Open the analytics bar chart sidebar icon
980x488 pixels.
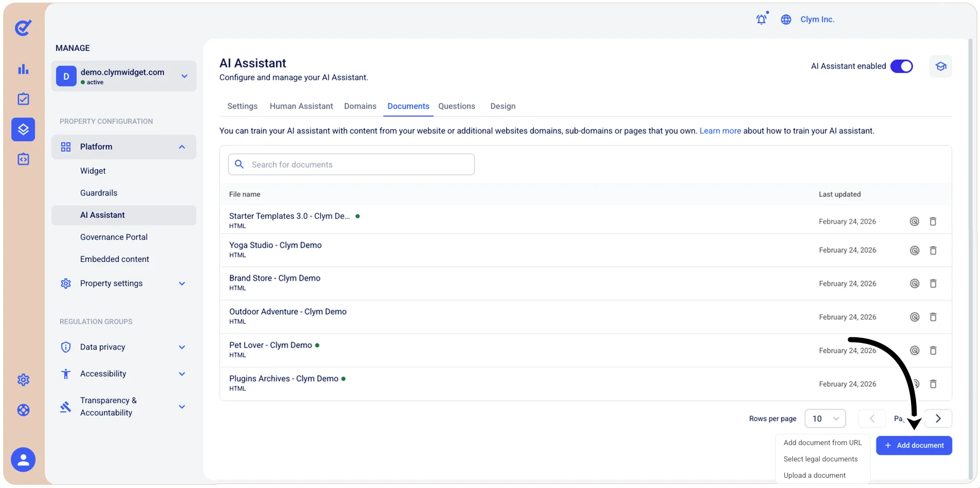(x=23, y=69)
